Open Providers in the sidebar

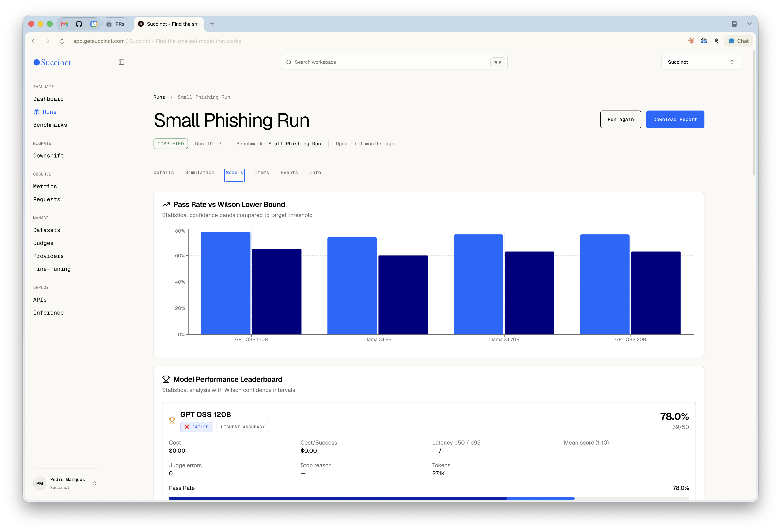48,256
